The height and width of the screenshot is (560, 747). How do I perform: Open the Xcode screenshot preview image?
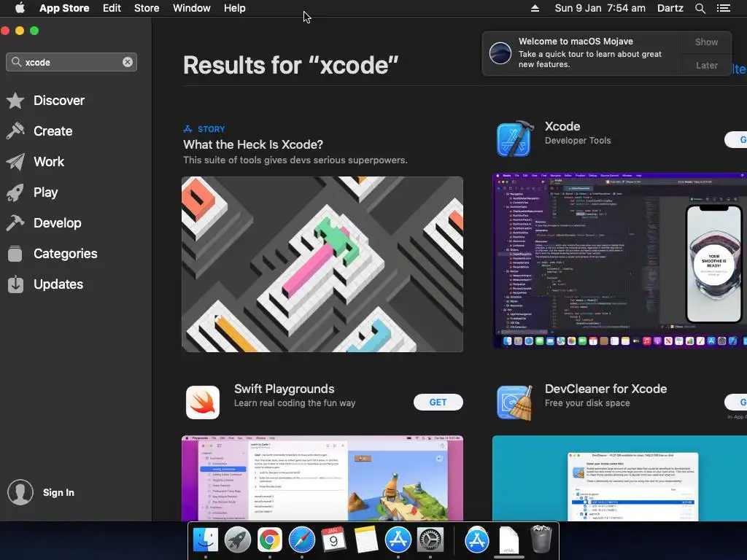click(619, 260)
